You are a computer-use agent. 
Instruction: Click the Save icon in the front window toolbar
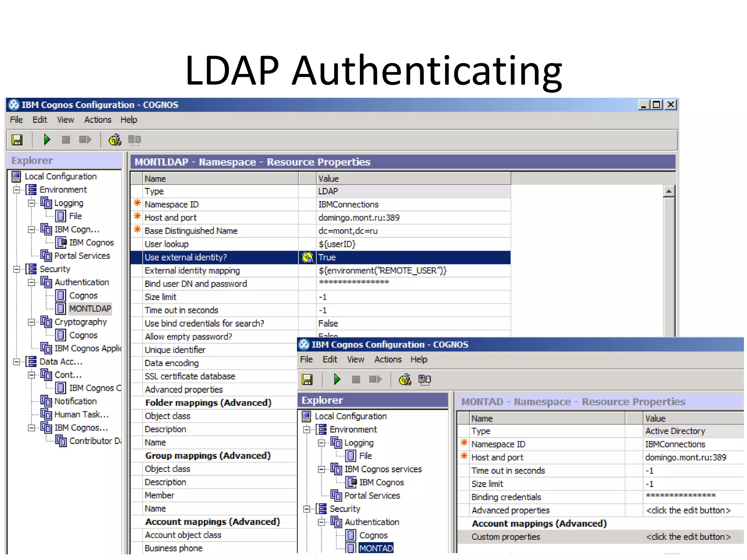[307, 380]
